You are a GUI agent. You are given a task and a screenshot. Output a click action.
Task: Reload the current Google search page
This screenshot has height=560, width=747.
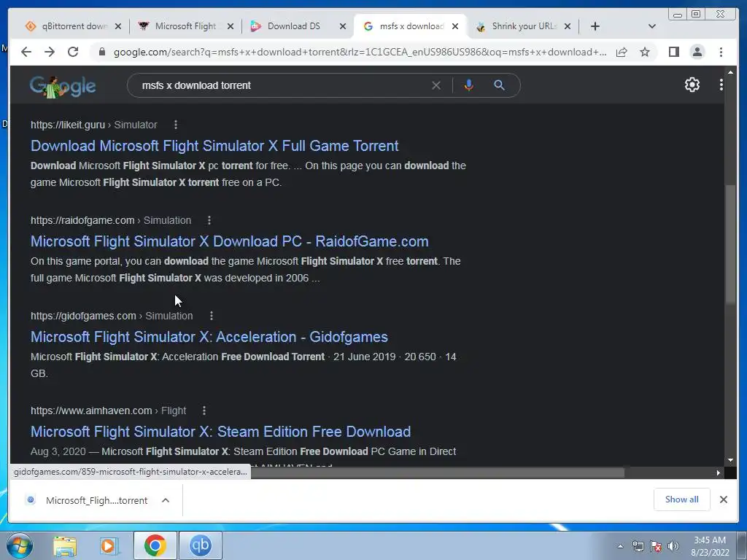pos(73,52)
